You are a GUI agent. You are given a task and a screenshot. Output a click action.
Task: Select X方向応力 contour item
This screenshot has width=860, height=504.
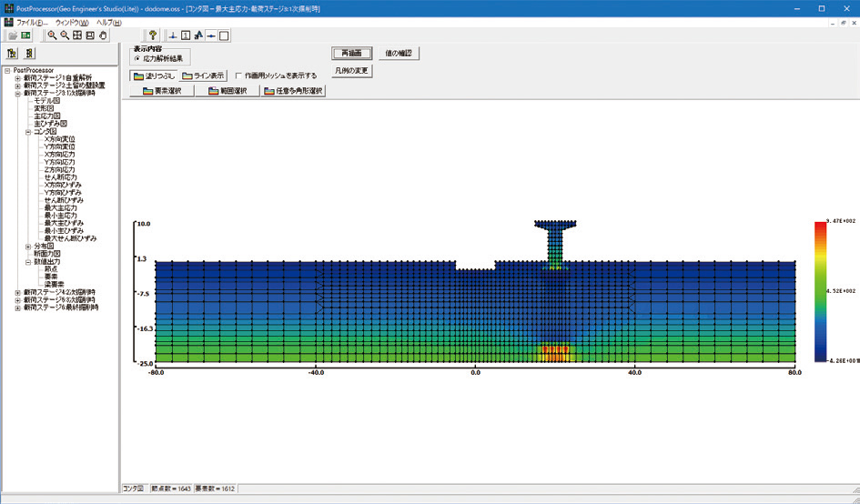click(60, 155)
